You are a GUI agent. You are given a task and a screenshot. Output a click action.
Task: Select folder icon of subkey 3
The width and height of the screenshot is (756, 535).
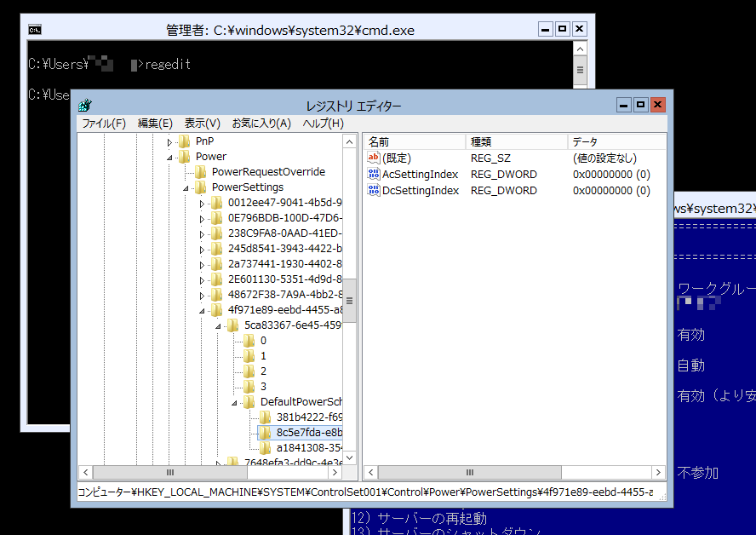[x=249, y=387]
